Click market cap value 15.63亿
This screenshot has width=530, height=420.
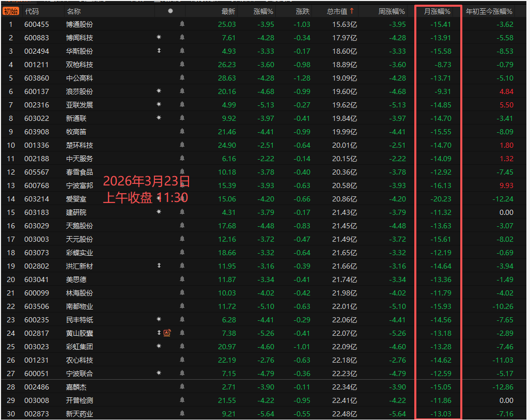[345, 24]
